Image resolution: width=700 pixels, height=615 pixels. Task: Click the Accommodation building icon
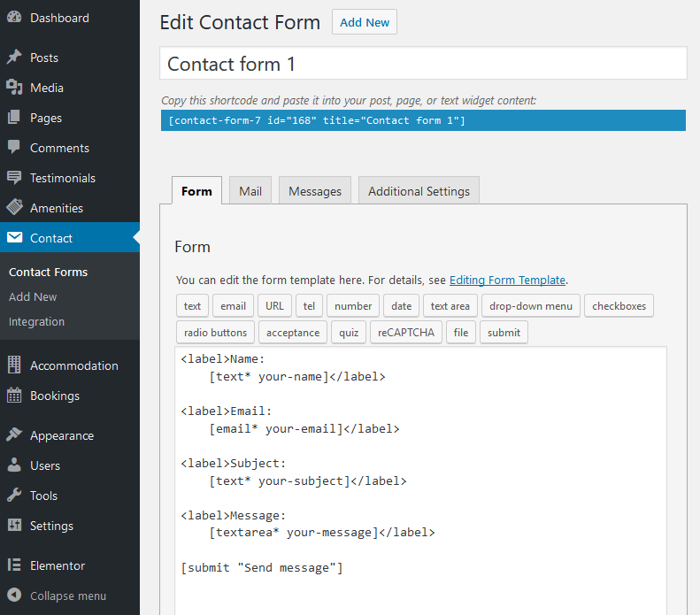click(x=14, y=365)
